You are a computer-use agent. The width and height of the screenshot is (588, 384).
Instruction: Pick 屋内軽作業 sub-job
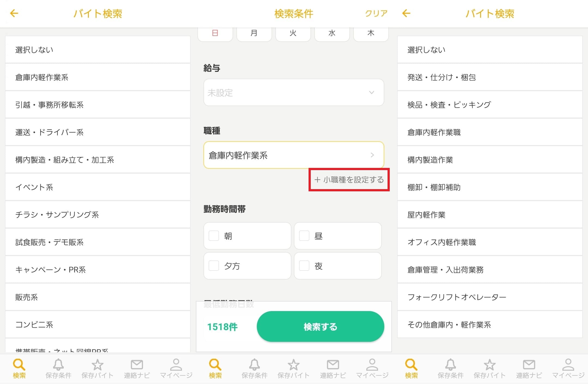pyautogui.click(x=490, y=215)
